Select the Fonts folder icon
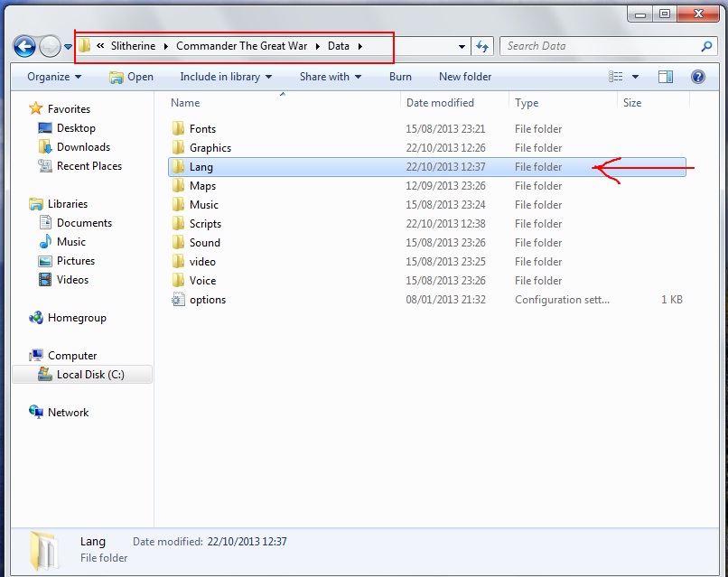Screen dimensions: 728x577 tap(178, 128)
